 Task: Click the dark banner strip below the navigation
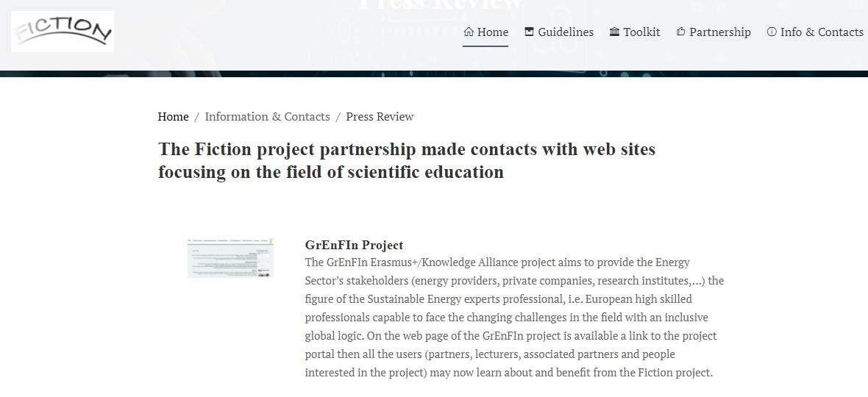(434, 74)
